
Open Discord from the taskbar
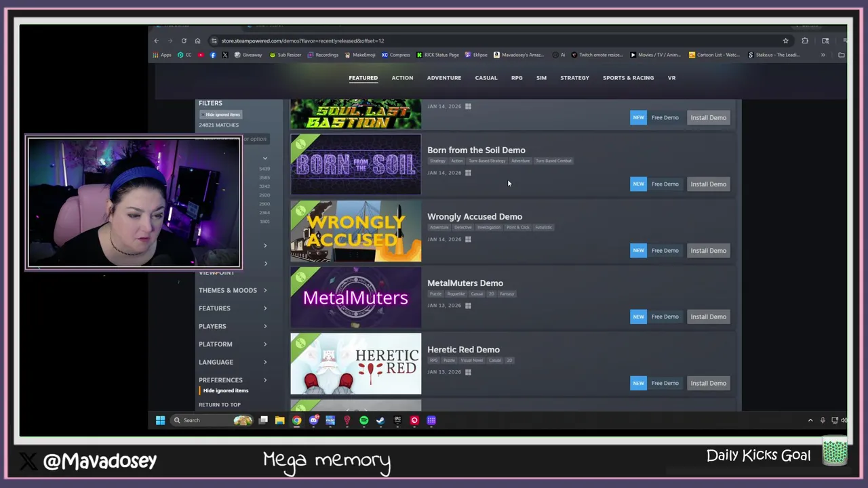point(313,420)
